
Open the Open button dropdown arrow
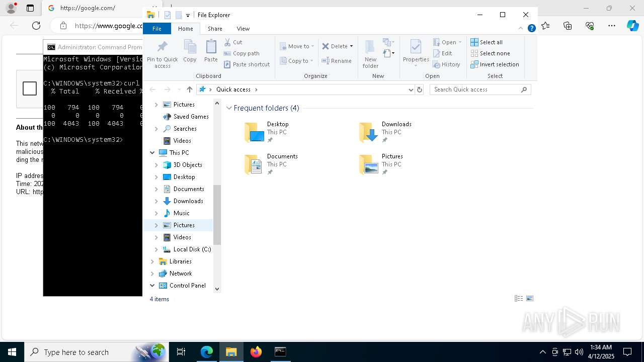pyautogui.click(x=460, y=42)
